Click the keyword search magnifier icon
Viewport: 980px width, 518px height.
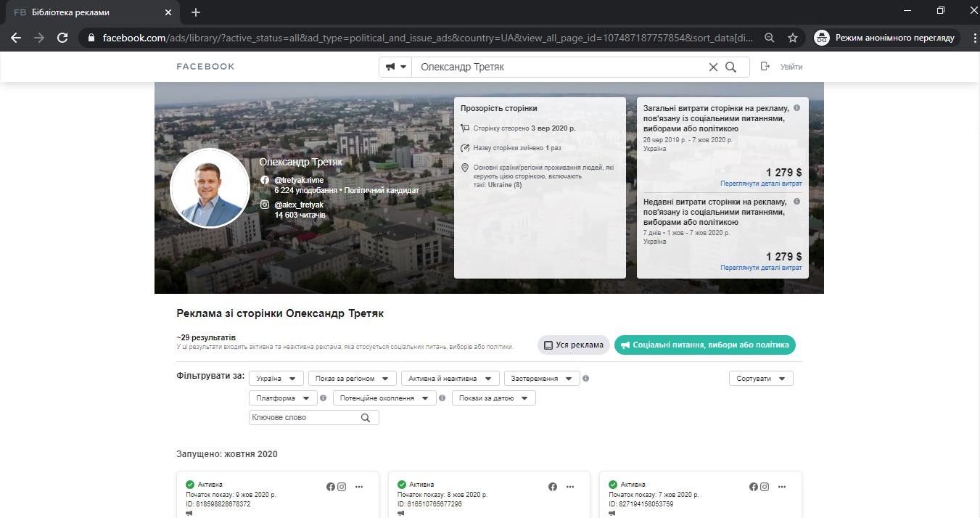(x=366, y=418)
